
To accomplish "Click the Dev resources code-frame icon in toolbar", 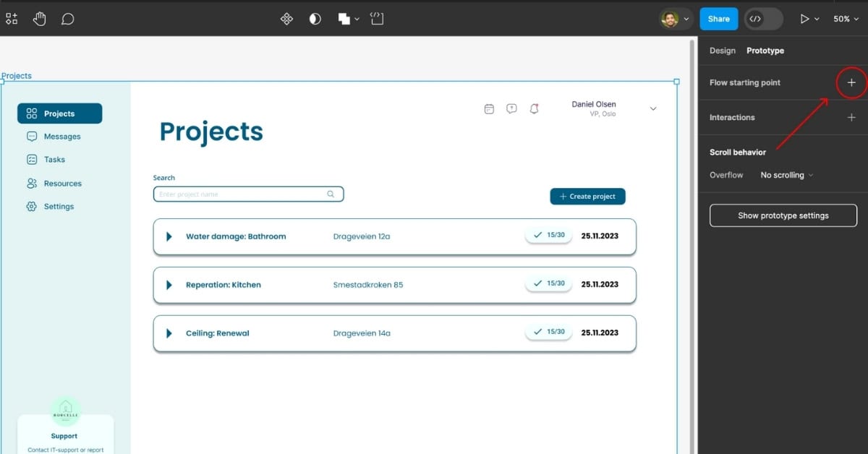I will [377, 18].
